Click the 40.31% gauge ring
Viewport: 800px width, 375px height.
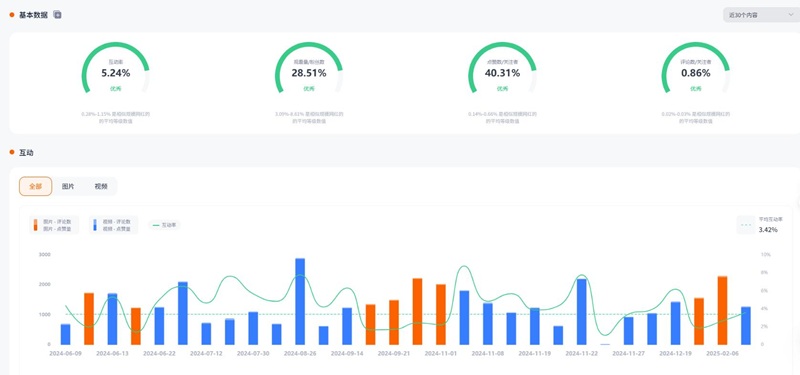tap(502, 70)
